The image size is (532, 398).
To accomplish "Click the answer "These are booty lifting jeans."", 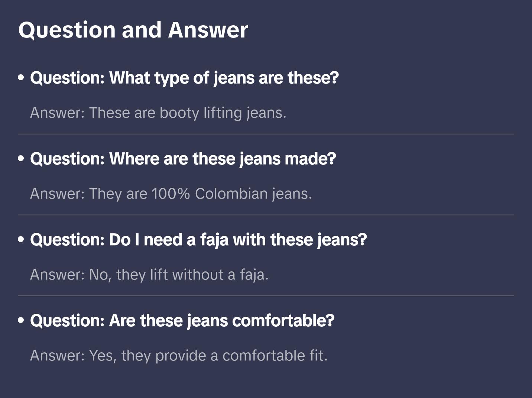I will click(x=158, y=113).
